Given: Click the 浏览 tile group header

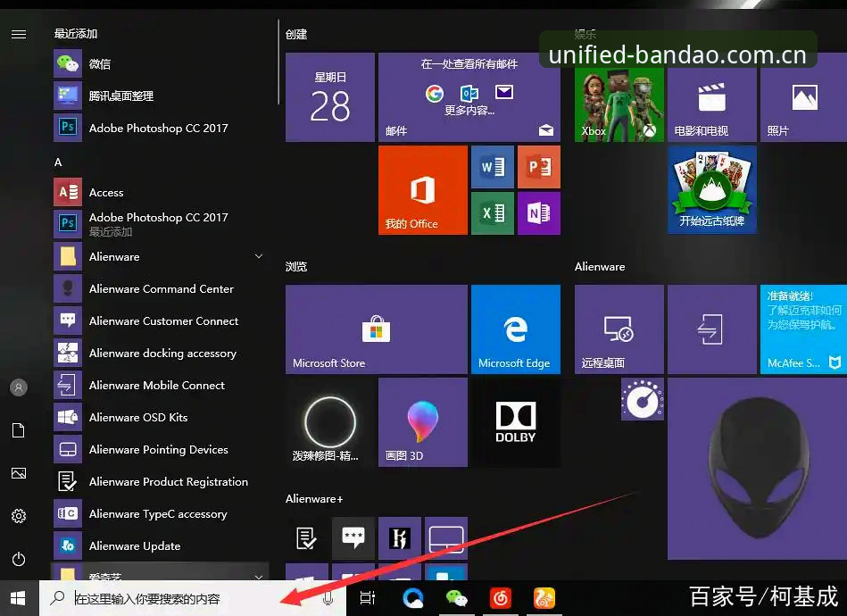Looking at the screenshot, I should pyautogui.click(x=296, y=266).
